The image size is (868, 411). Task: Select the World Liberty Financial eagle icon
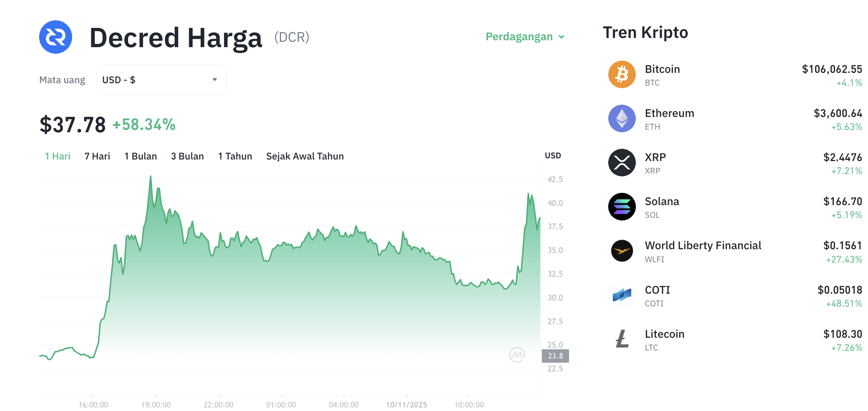pos(622,251)
